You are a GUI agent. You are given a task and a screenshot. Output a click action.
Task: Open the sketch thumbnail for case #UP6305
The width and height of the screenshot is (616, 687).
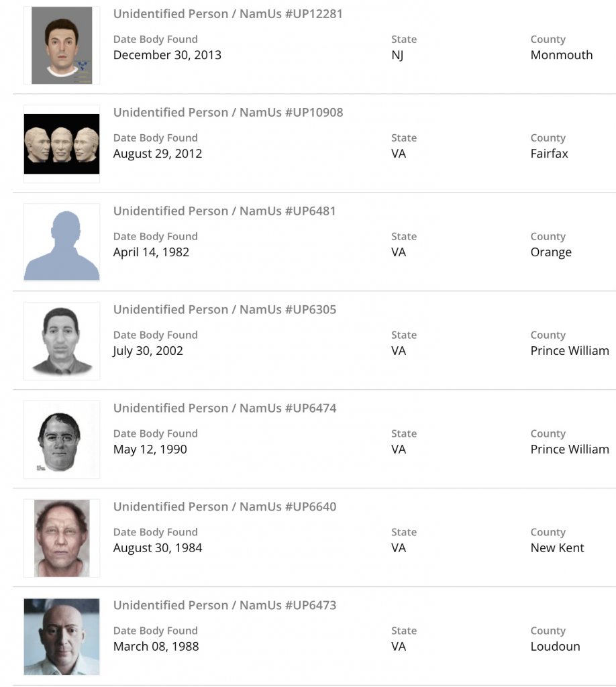tap(62, 341)
